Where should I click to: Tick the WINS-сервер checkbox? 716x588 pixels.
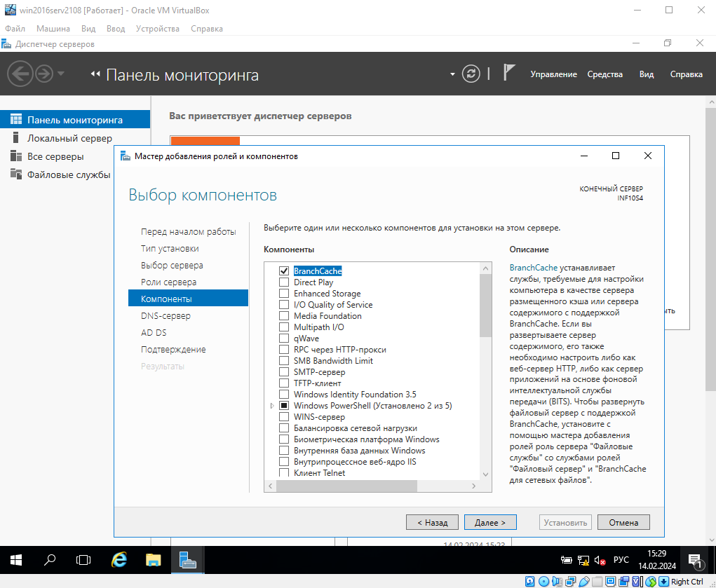coord(284,417)
